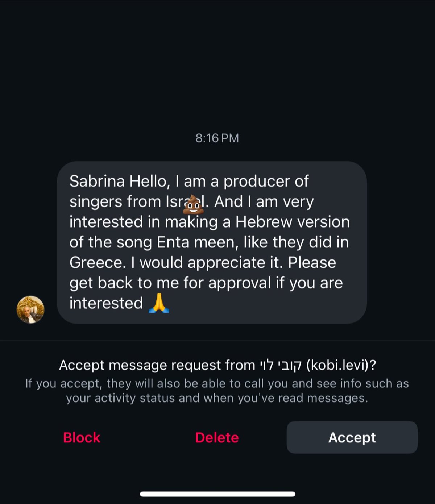
Task: Click the 'Accept message request from' heading
Action: click(x=157, y=365)
